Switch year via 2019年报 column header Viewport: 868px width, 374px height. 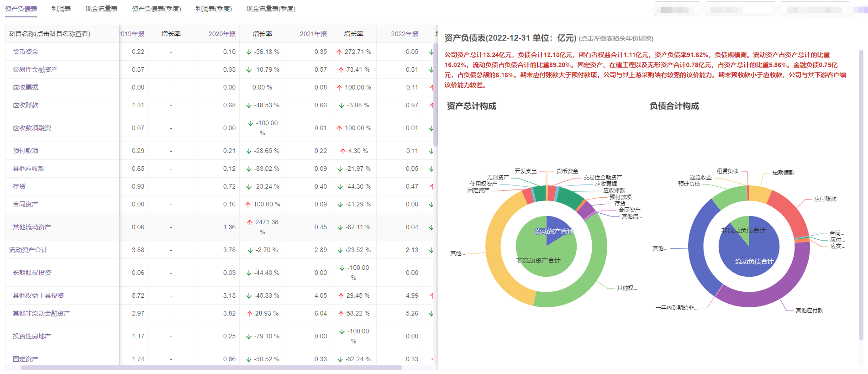(x=132, y=34)
